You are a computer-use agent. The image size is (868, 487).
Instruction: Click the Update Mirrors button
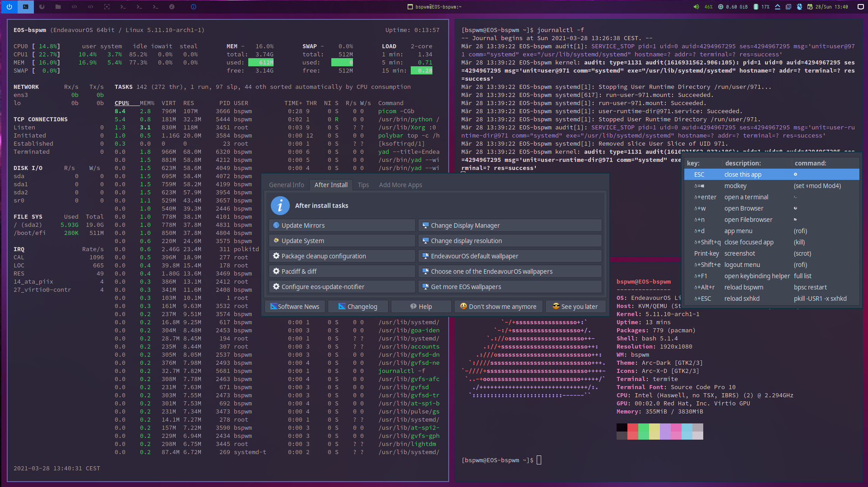[342, 225]
